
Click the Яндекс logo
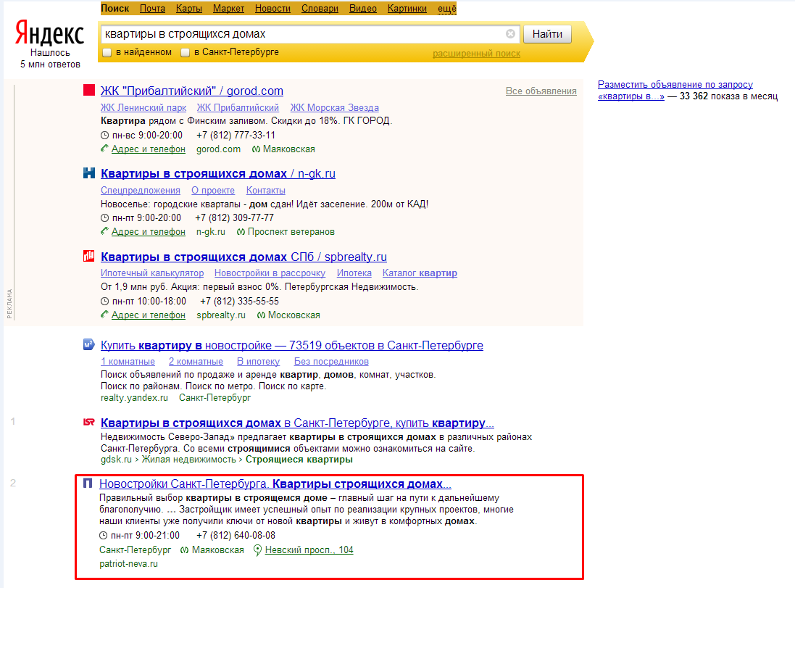(50, 33)
